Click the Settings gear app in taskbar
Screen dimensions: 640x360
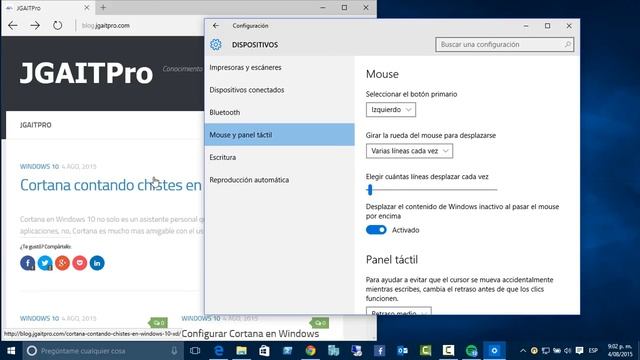click(494, 351)
